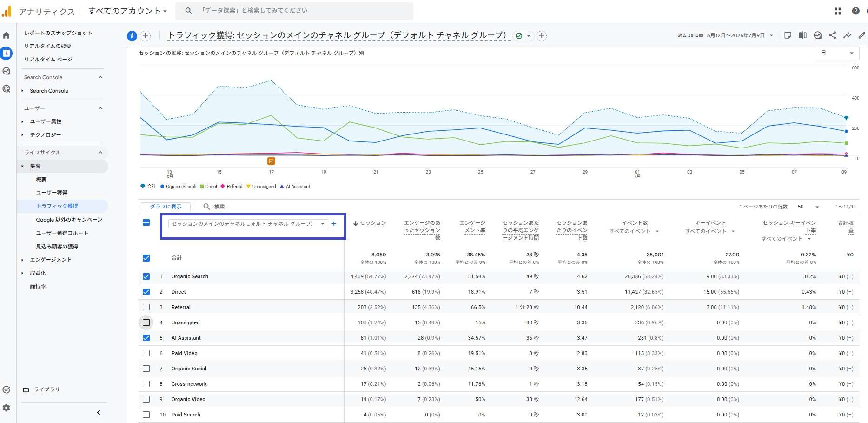Open the compare data columns icon
Viewport: 868px width, 423px height.
802,35
